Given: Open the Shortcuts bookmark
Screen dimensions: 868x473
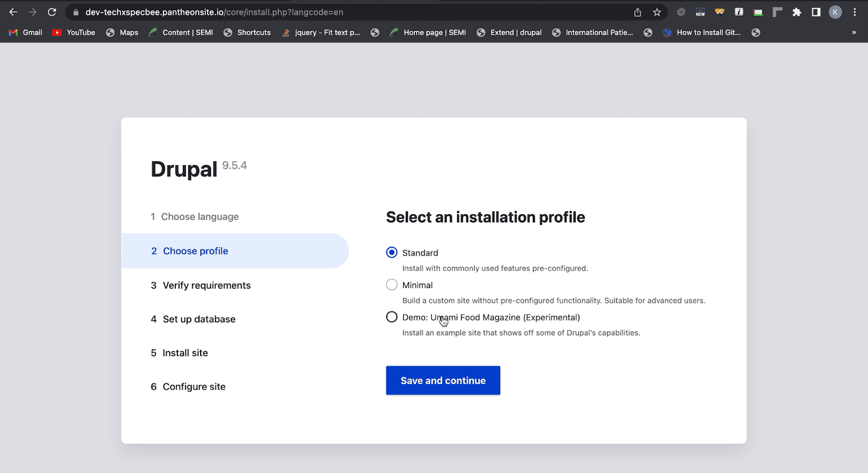Looking at the screenshot, I should click(x=247, y=33).
